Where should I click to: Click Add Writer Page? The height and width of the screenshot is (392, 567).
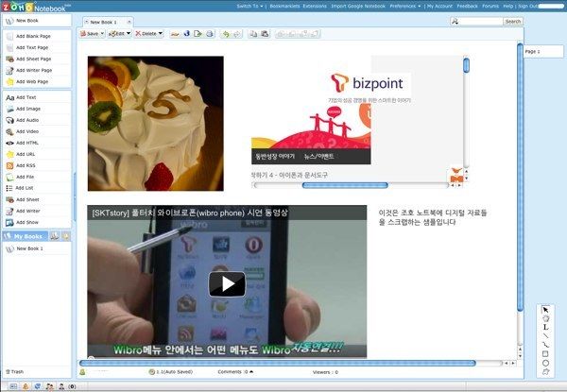tap(29, 71)
